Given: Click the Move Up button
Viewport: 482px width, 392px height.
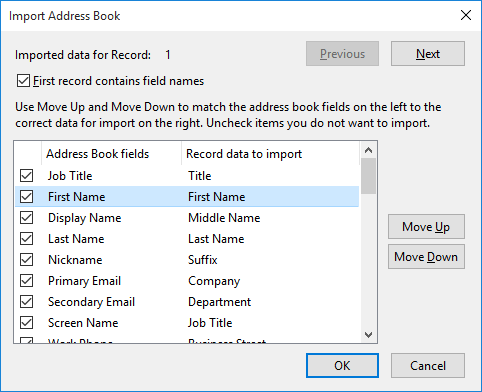Looking at the screenshot, I should click(426, 227).
